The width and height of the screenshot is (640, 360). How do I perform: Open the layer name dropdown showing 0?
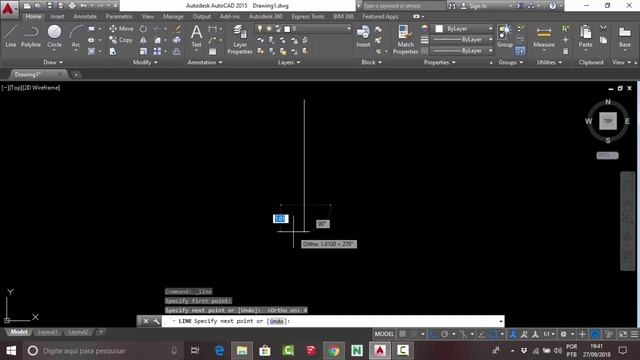[303, 29]
